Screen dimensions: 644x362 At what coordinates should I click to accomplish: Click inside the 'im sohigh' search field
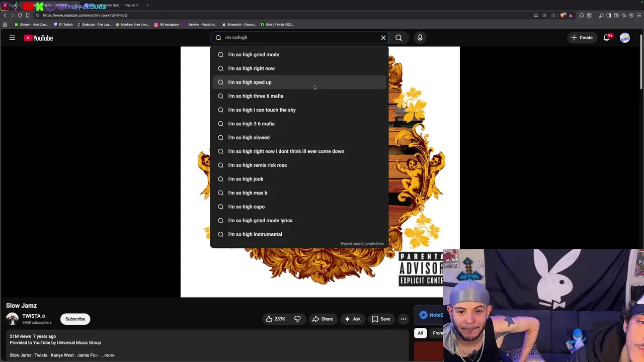click(299, 38)
